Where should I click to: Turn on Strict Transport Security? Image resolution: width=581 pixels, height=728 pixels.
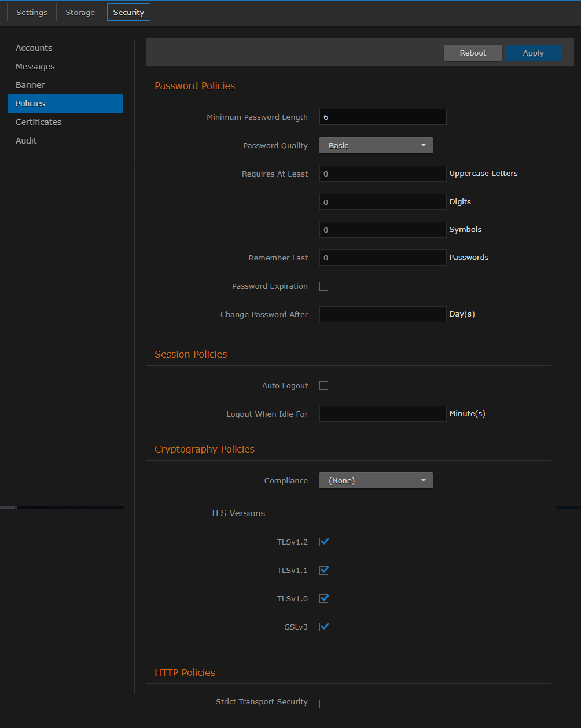click(323, 704)
